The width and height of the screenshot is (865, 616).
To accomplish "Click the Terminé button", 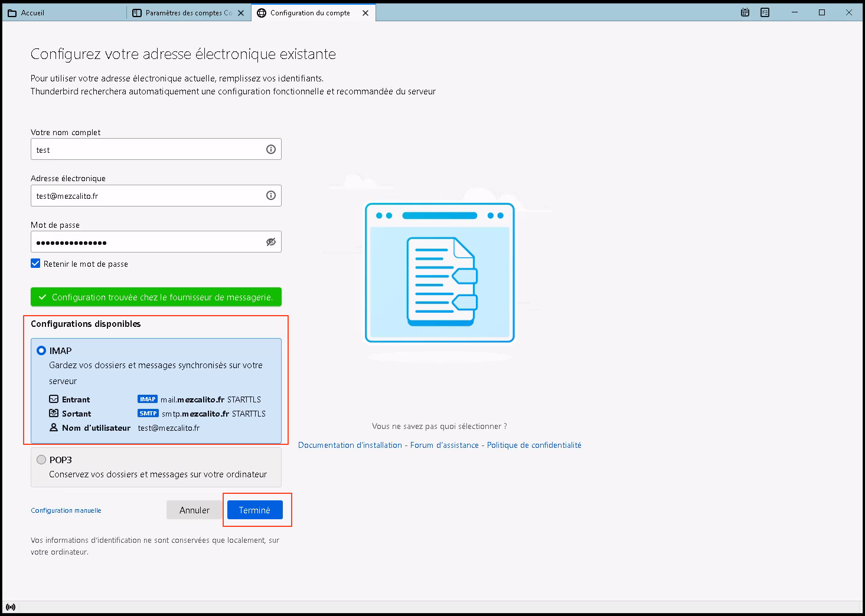I will (254, 510).
